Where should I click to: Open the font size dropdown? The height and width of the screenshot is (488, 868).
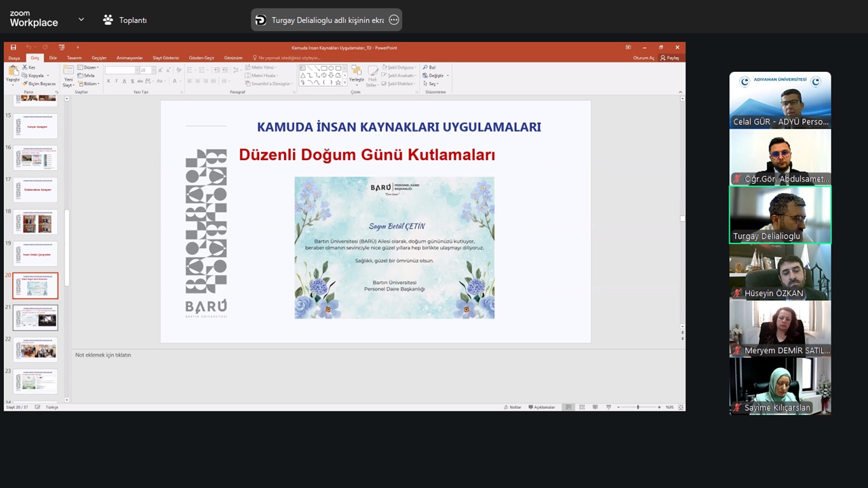point(153,70)
